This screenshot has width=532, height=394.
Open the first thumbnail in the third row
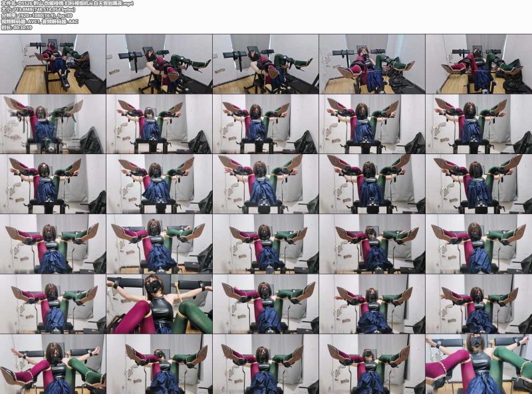tap(53, 184)
